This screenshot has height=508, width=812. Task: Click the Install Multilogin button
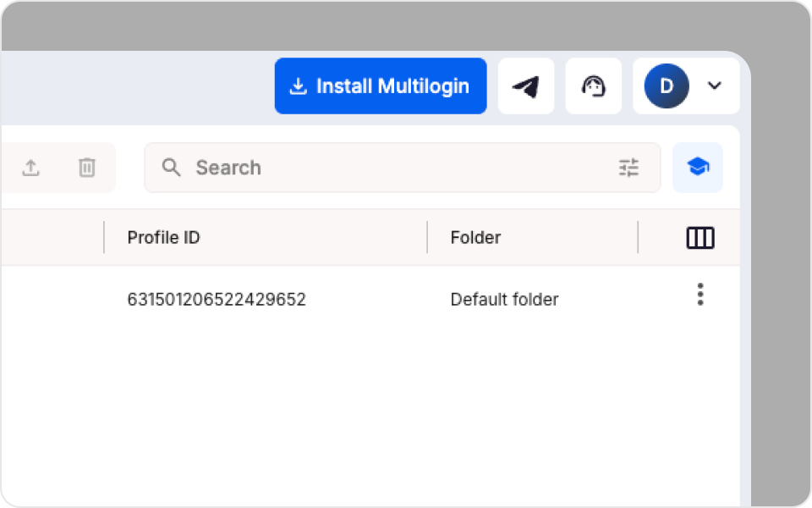click(x=381, y=86)
